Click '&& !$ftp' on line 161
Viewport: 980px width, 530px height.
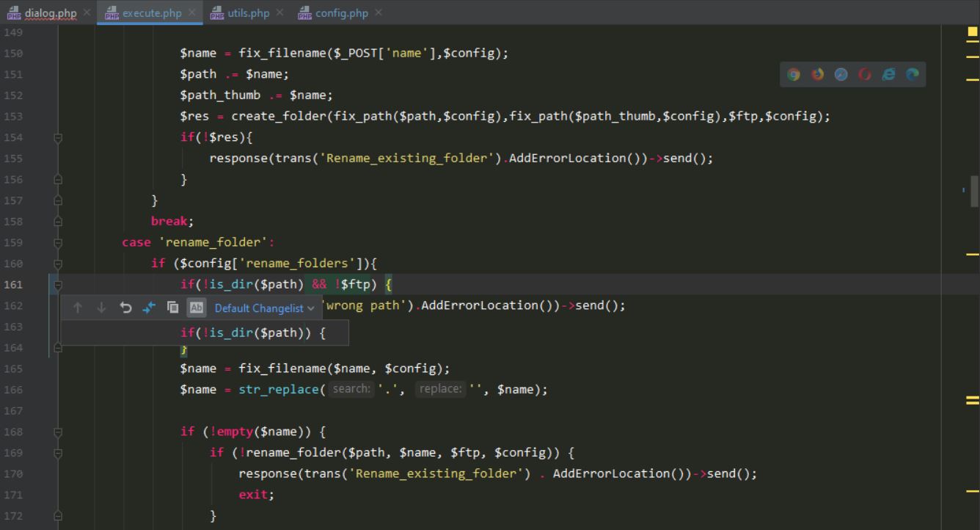tap(343, 285)
